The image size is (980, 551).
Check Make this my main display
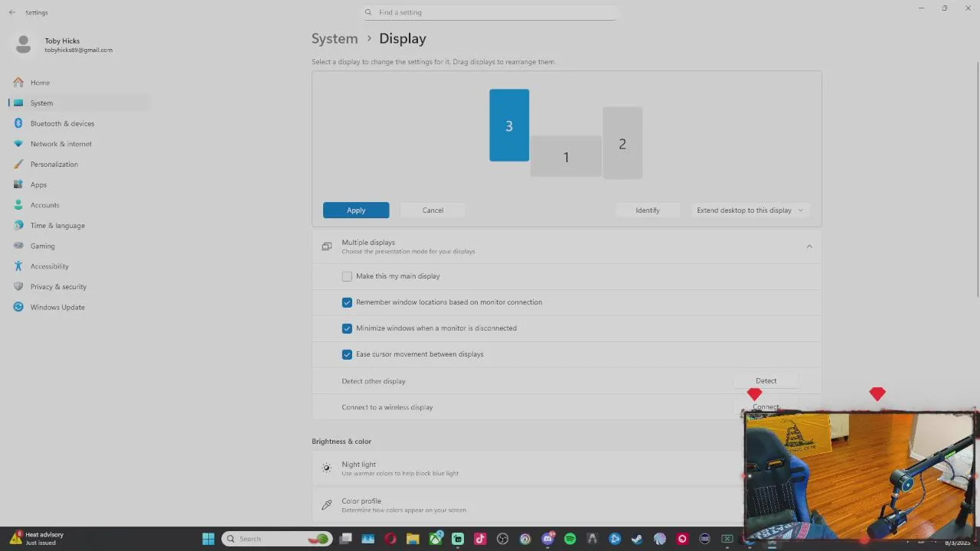click(347, 276)
